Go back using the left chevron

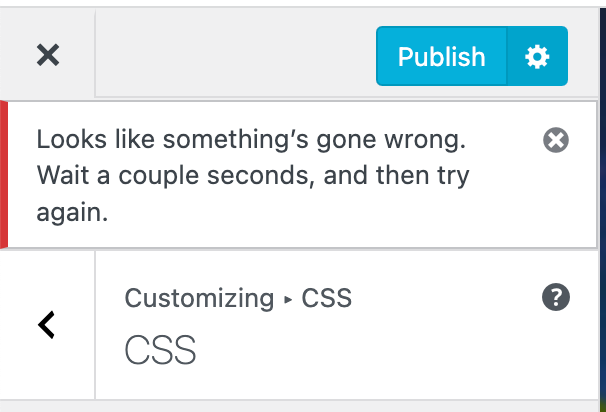(47, 324)
